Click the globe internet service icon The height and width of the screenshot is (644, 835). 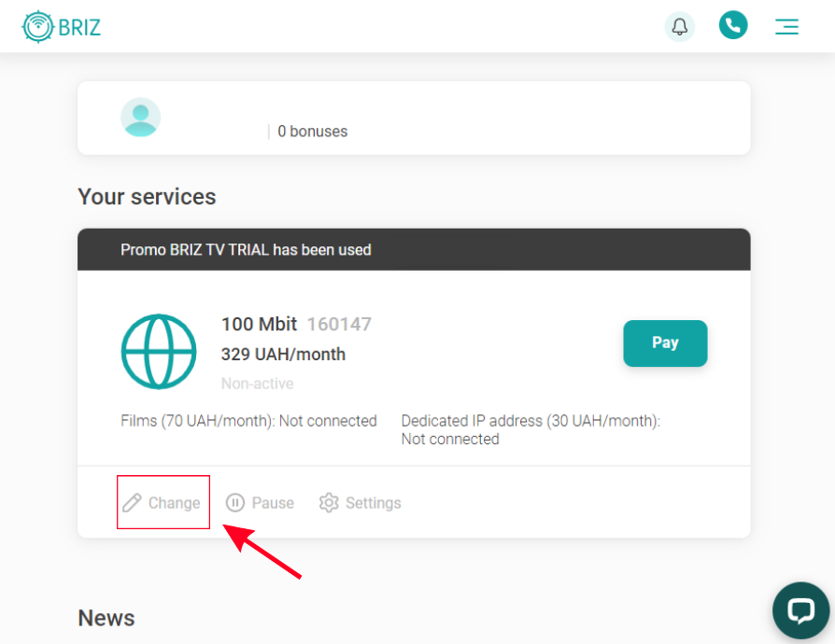pyautogui.click(x=159, y=352)
